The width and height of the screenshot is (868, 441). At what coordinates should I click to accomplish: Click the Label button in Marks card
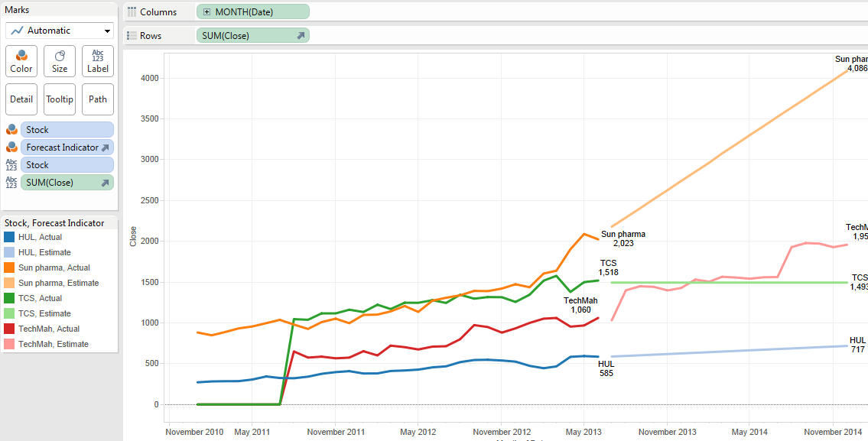click(97, 61)
